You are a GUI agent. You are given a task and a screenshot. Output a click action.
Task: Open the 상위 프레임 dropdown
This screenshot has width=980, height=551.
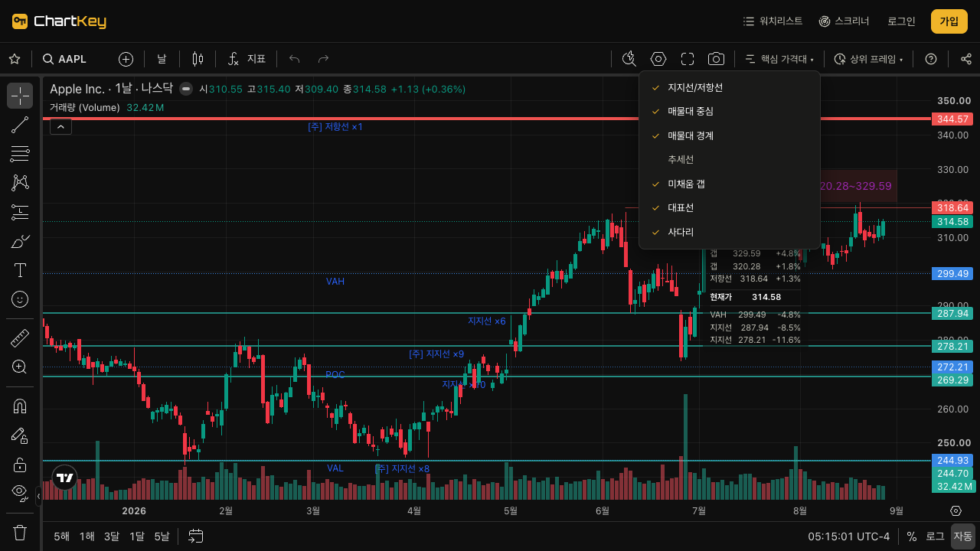tap(868, 59)
